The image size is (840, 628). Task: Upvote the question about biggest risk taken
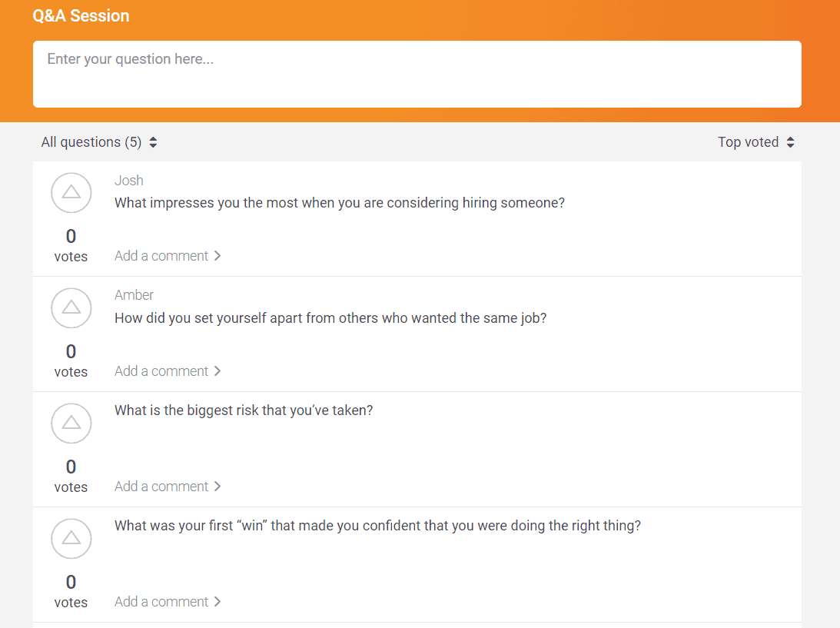pyautogui.click(x=71, y=424)
